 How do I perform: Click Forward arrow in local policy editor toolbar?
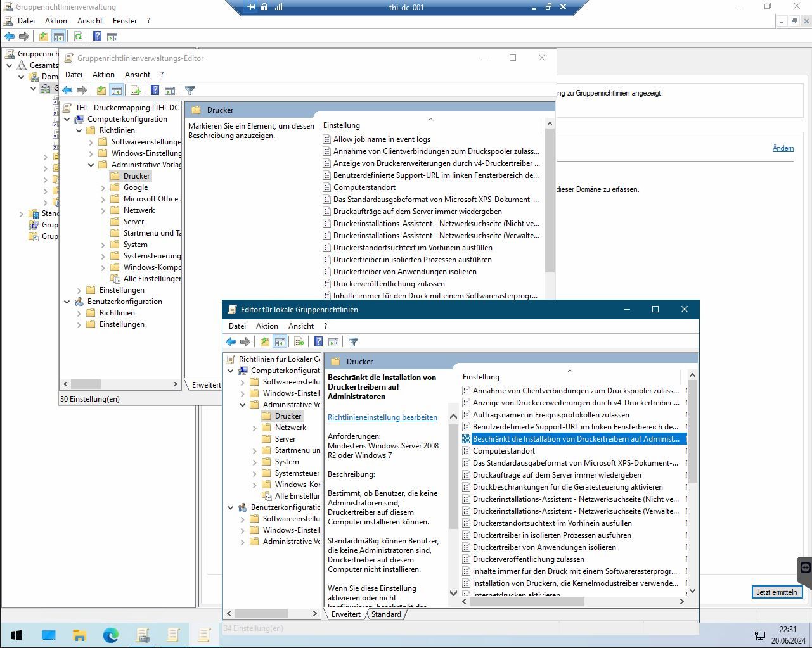(x=245, y=341)
